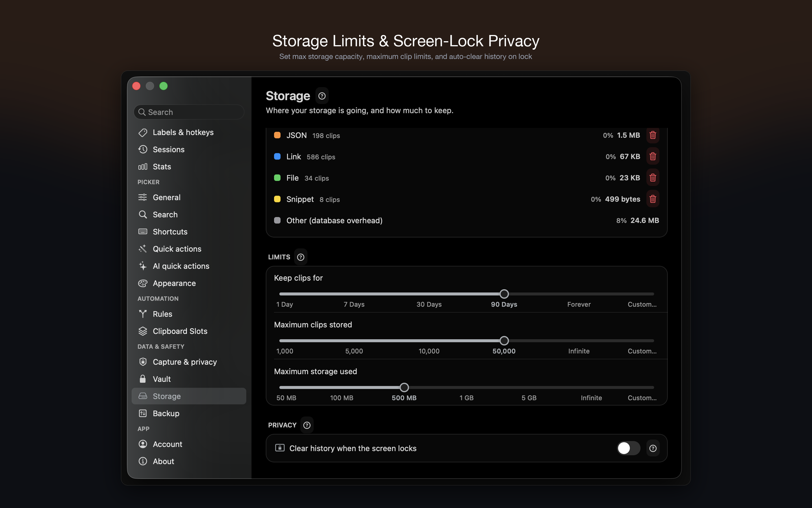Set Maximum clips stored to 10,000
The width and height of the screenshot is (812, 508).
(x=429, y=351)
